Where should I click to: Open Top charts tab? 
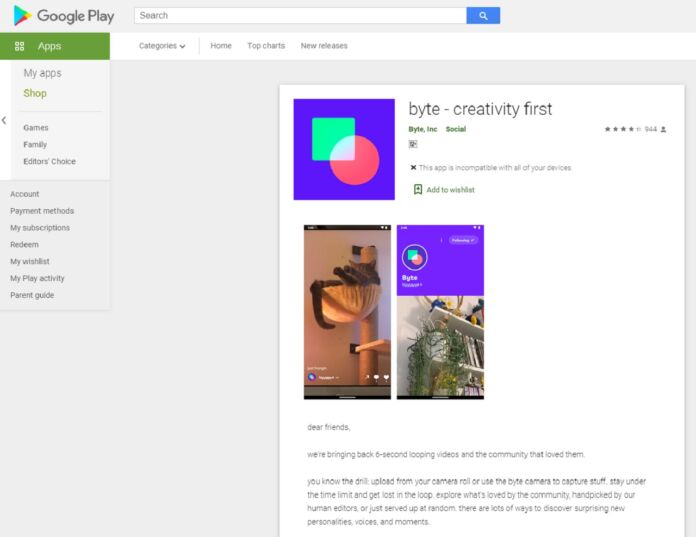266,46
